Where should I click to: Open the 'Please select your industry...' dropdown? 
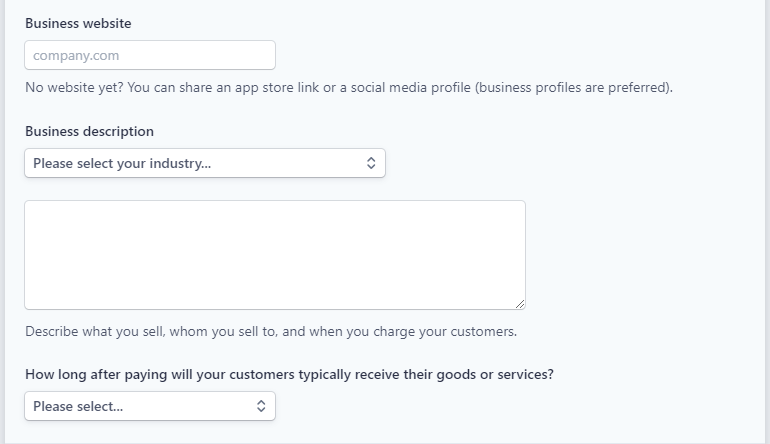(x=205, y=163)
